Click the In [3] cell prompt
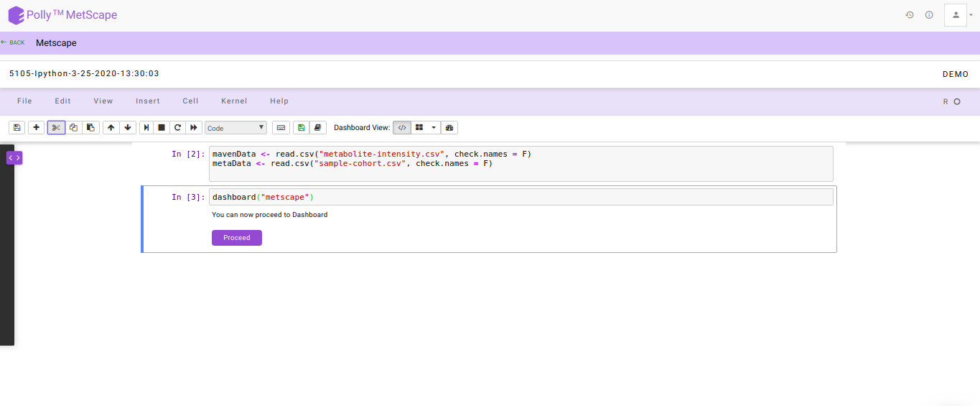This screenshot has width=980, height=406. pos(188,197)
